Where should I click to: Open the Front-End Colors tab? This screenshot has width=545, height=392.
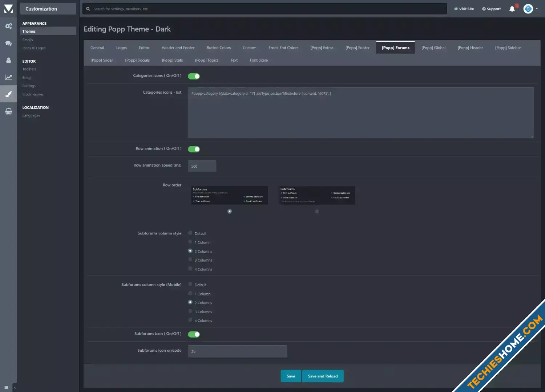[283, 48]
